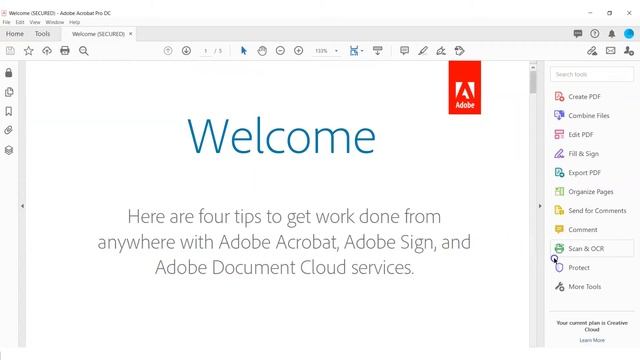This screenshot has width=640, height=360.
Task: Zoom out with the minus icon
Action: click(x=280, y=51)
